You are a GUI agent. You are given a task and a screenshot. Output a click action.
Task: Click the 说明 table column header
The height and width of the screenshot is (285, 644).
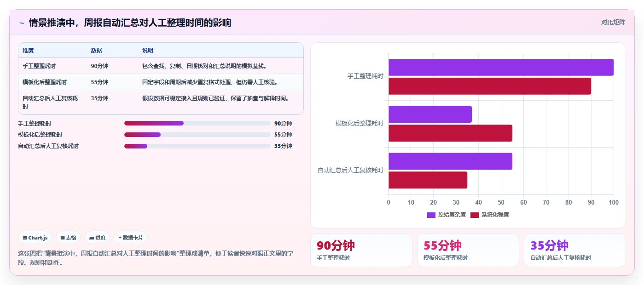[x=148, y=51]
